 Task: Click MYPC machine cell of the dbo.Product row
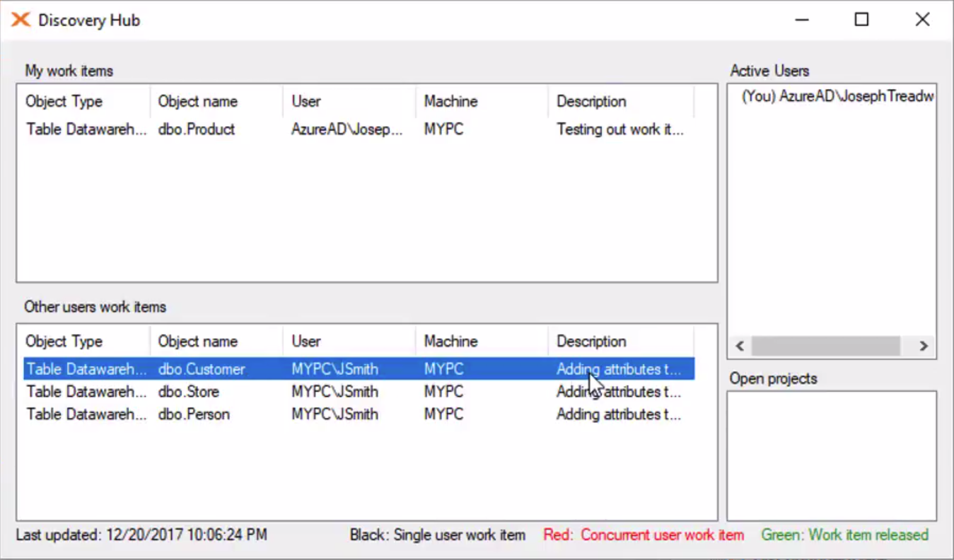(443, 129)
